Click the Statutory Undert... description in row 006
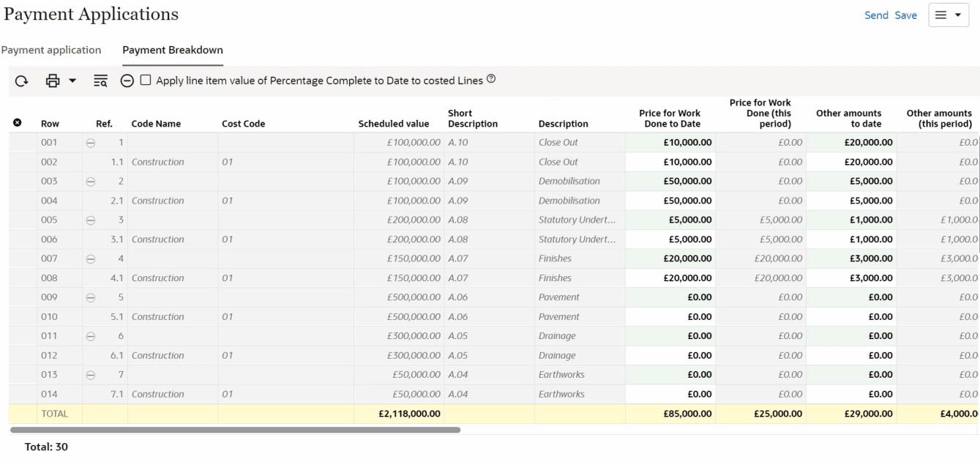 click(x=575, y=239)
